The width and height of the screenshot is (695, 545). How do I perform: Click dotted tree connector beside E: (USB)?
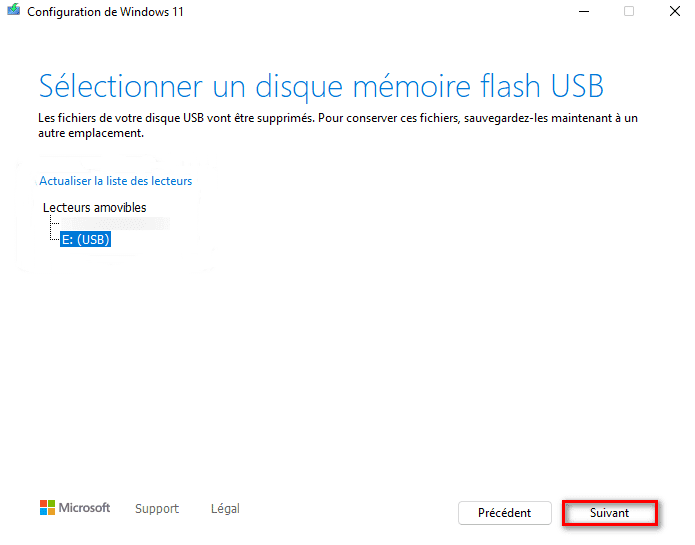pyautogui.click(x=53, y=239)
